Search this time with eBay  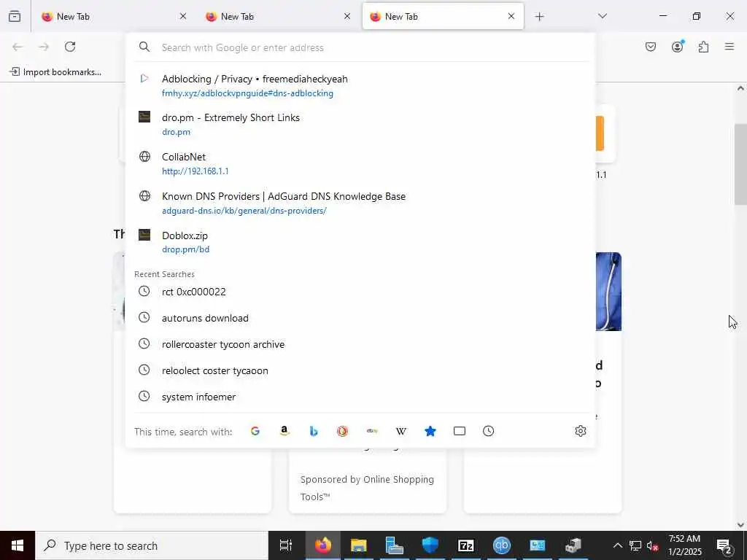coord(372,431)
